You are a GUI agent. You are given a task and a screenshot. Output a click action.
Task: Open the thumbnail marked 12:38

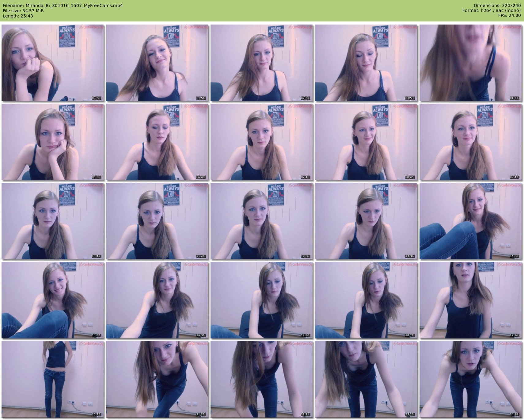point(262,221)
